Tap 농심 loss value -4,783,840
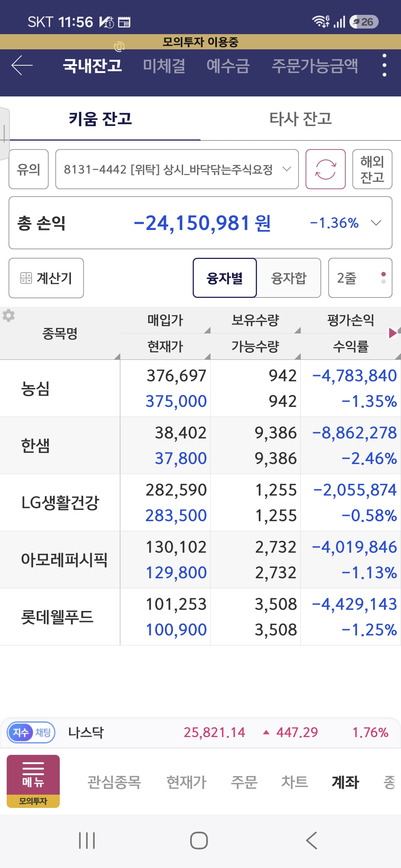The width and height of the screenshot is (401, 868). point(355,376)
